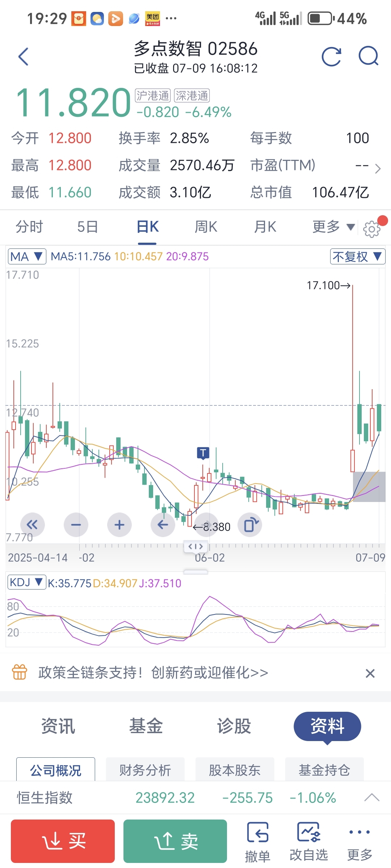Tap the 11.820 current price

coord(73,103)
